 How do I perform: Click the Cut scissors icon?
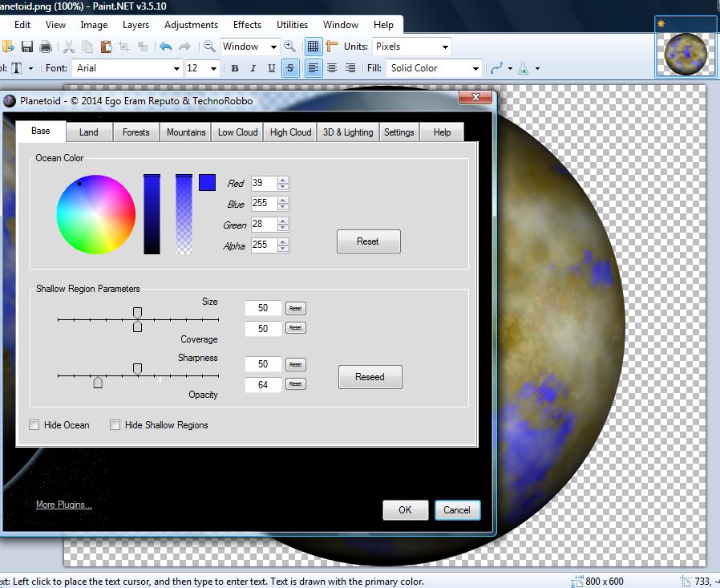[x=67, y=47]
